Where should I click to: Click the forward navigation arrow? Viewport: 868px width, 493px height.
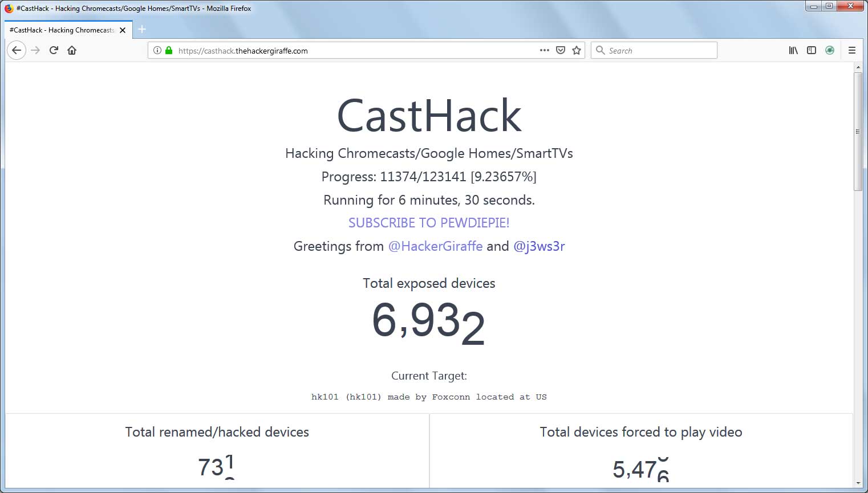click(35, 50)
